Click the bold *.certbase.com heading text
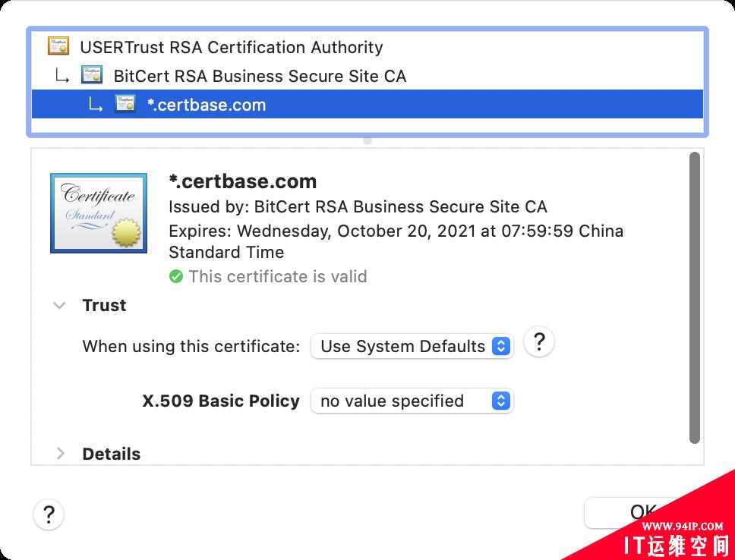Viewport: 735px width, 560px height. (243, 181)
